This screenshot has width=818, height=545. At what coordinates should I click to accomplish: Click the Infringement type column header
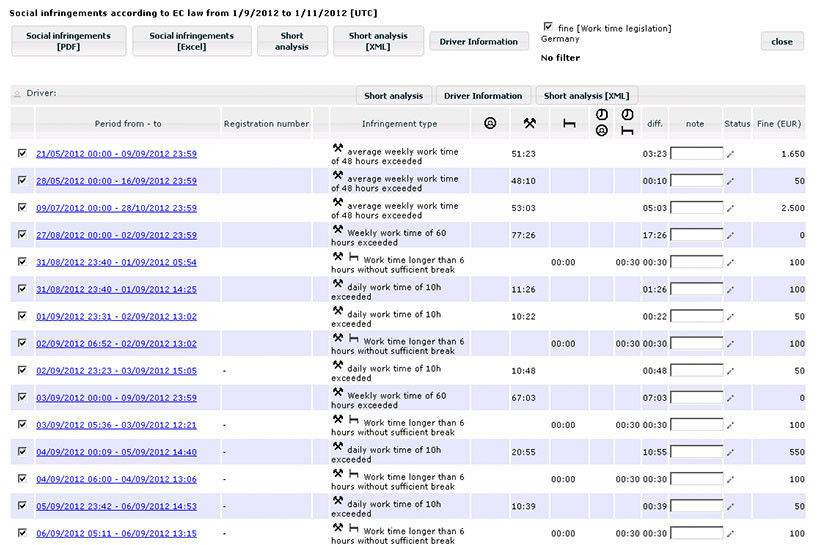pyautogui.click(x=400, y=124)
